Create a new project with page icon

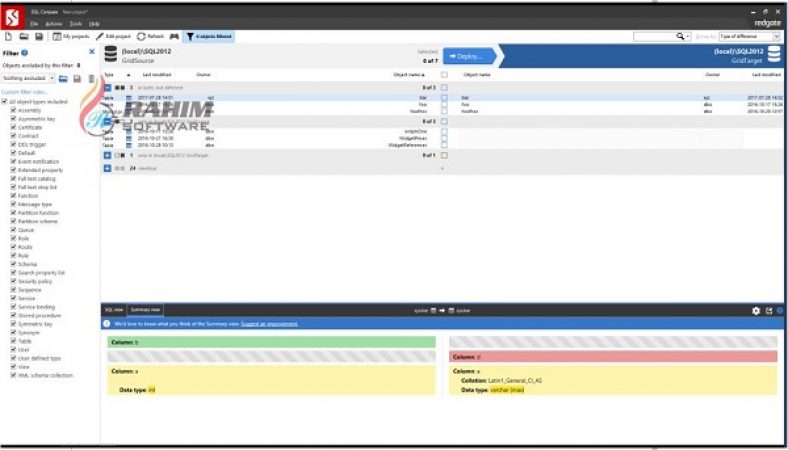[x=9, y=37]
